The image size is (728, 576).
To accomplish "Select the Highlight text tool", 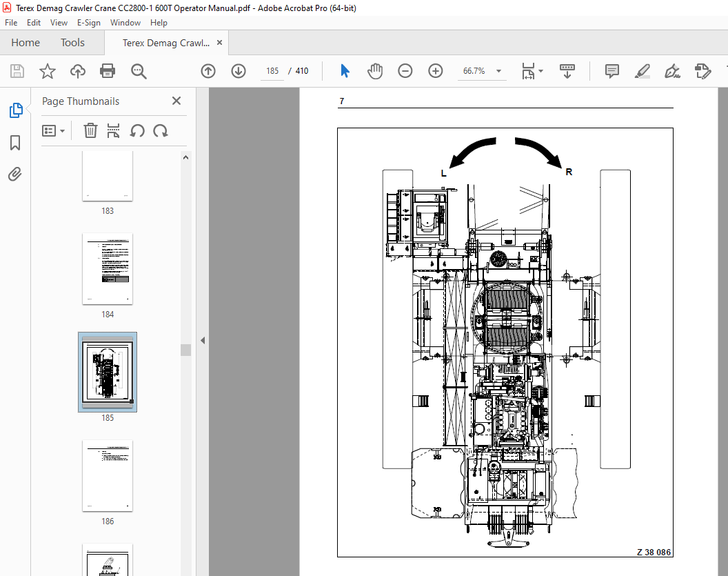I will 642,71.
